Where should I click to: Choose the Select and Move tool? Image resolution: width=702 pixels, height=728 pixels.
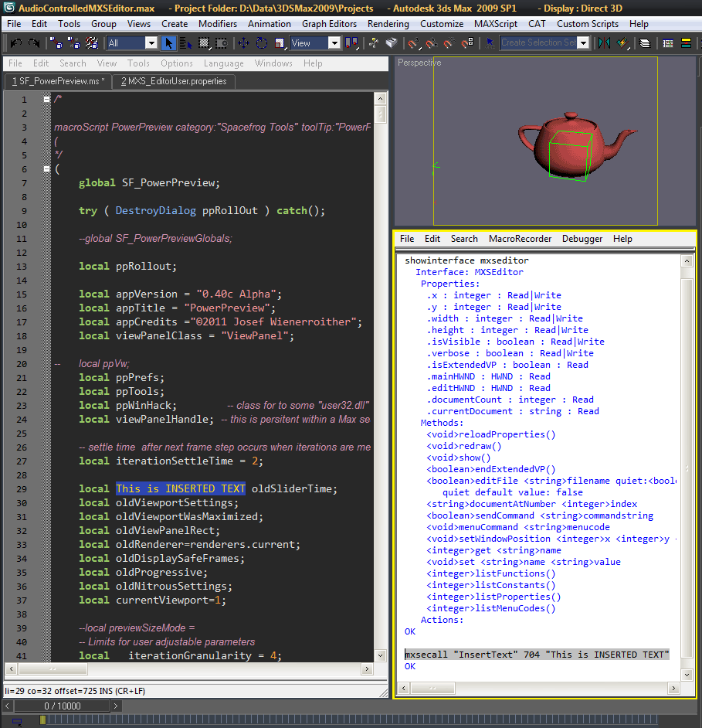244,43
